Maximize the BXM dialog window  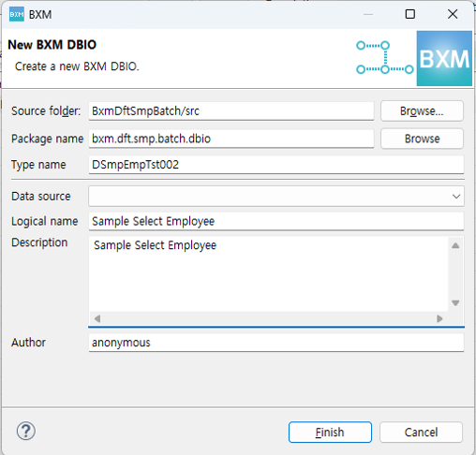(x=410, y=14)
